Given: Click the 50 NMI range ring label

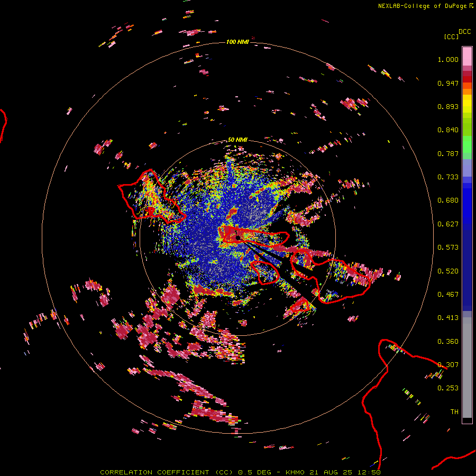Looking at the screenshot, I should coord(237,140).
